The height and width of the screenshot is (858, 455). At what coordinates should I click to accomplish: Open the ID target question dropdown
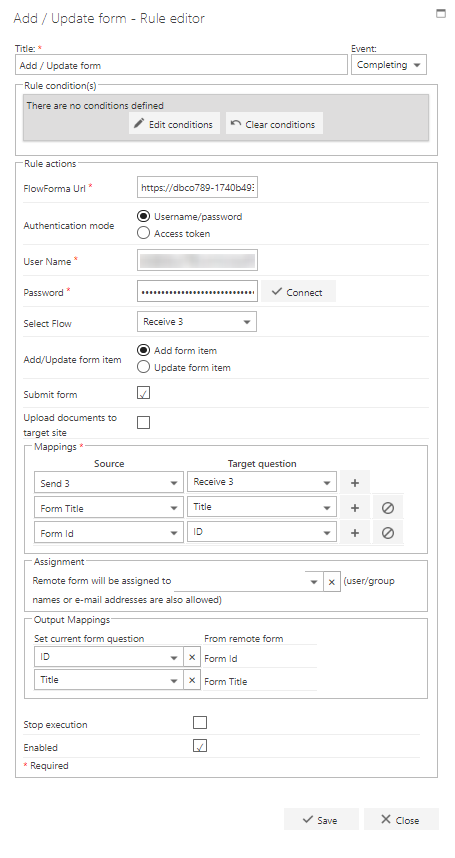click(262, 532)
